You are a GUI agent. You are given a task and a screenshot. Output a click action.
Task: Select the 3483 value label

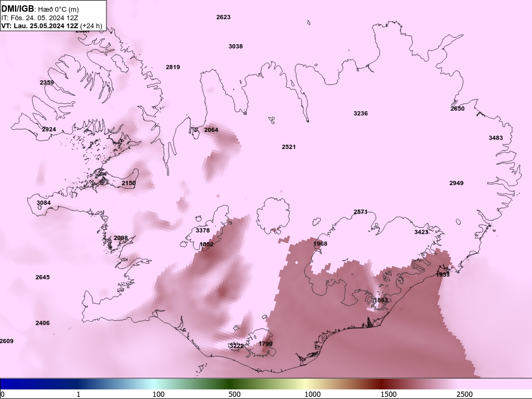496,138
